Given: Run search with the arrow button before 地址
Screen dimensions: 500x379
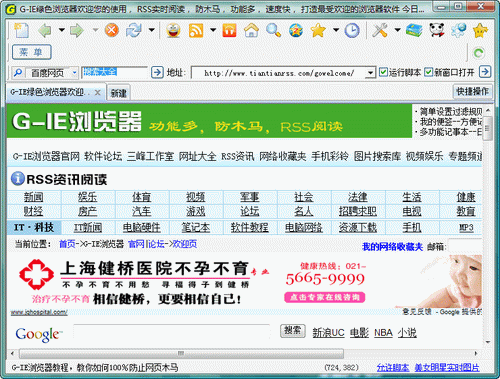Looking at the screenshot, I should [157, 72].
